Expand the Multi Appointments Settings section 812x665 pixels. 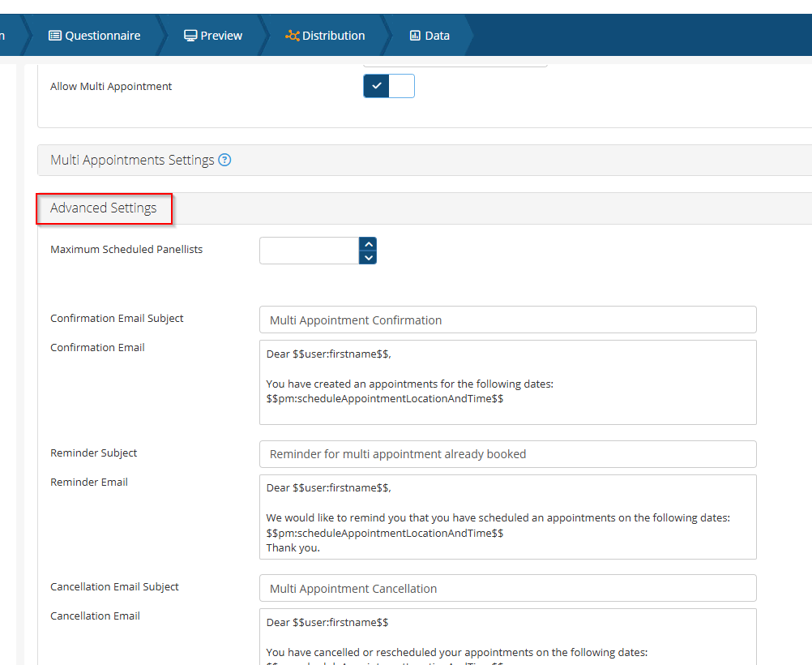pos(132,160)
